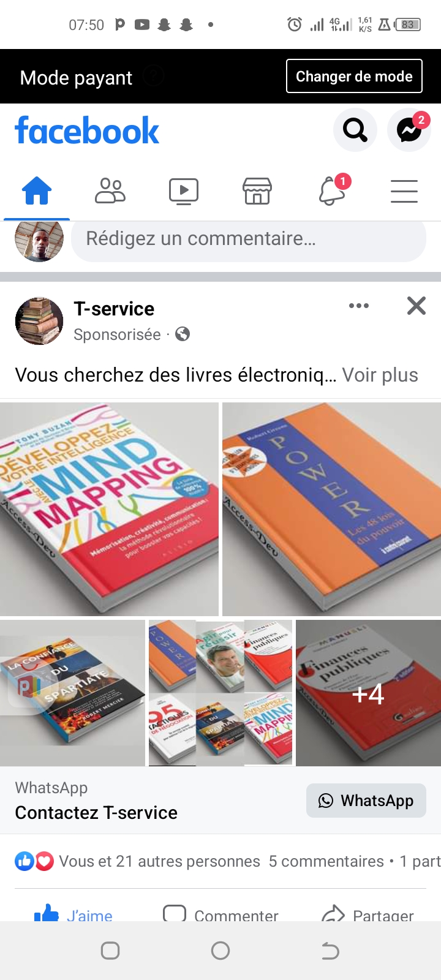Open the hamburger menu icon

tap(404, 191)
